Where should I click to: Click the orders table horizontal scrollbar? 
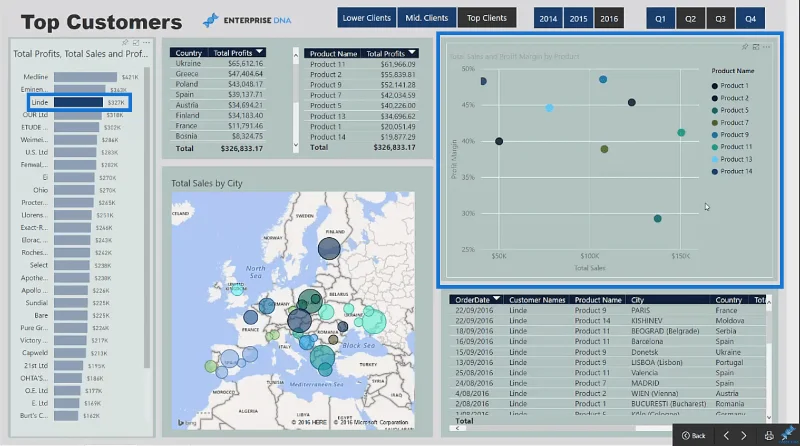click(x=551, y=429)
